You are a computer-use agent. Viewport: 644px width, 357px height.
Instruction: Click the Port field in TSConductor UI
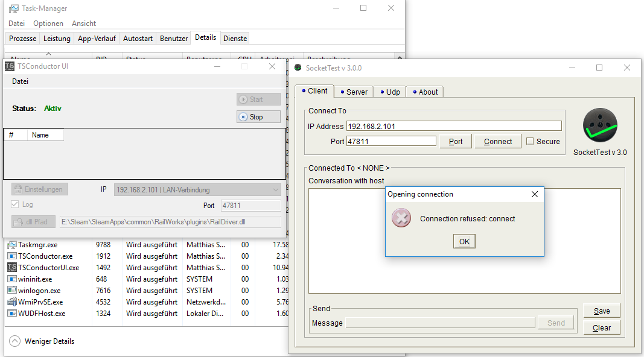point(250,205)
